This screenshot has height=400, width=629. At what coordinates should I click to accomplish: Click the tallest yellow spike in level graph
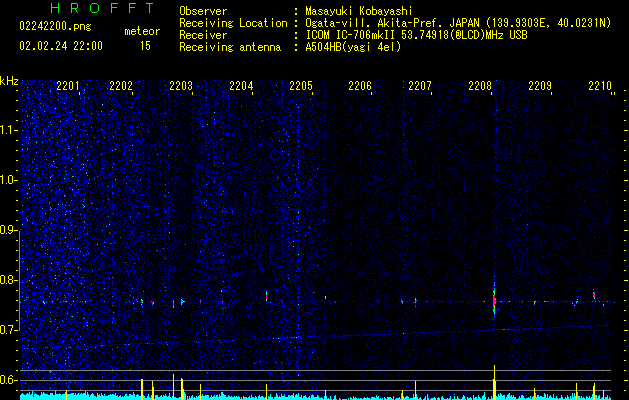click(x=495, y=382)
